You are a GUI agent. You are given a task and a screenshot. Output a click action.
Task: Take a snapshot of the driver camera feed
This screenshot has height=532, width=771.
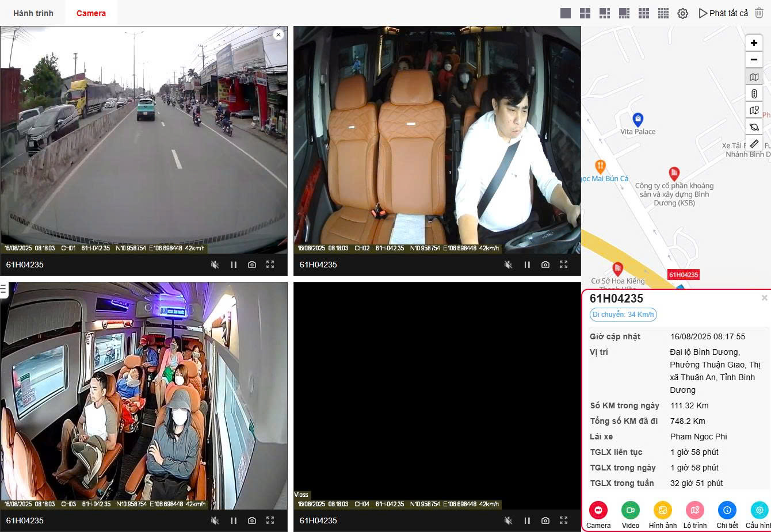click(x=545, y=264)
